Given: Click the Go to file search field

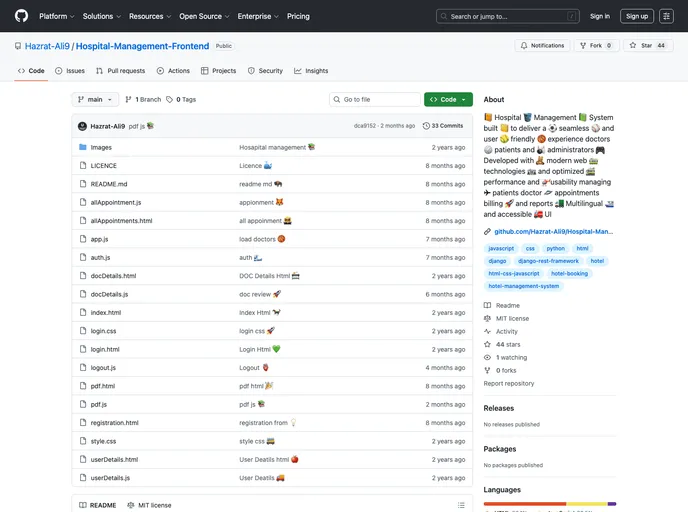Looking at the screenshot, I should click(x=375, y=100).
